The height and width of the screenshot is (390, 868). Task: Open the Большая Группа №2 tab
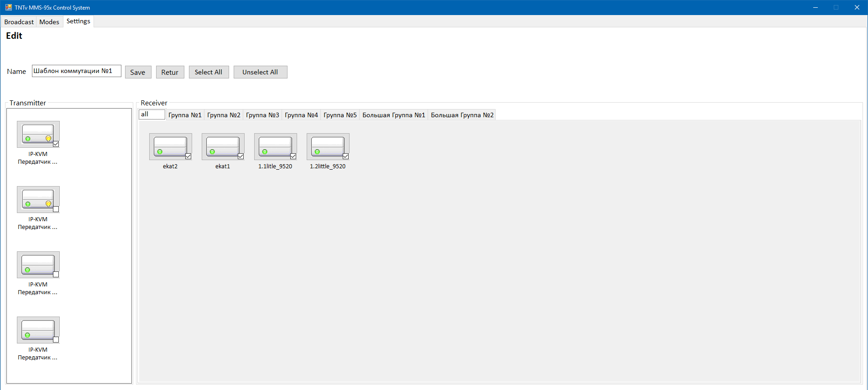click(x=462, y=115)
